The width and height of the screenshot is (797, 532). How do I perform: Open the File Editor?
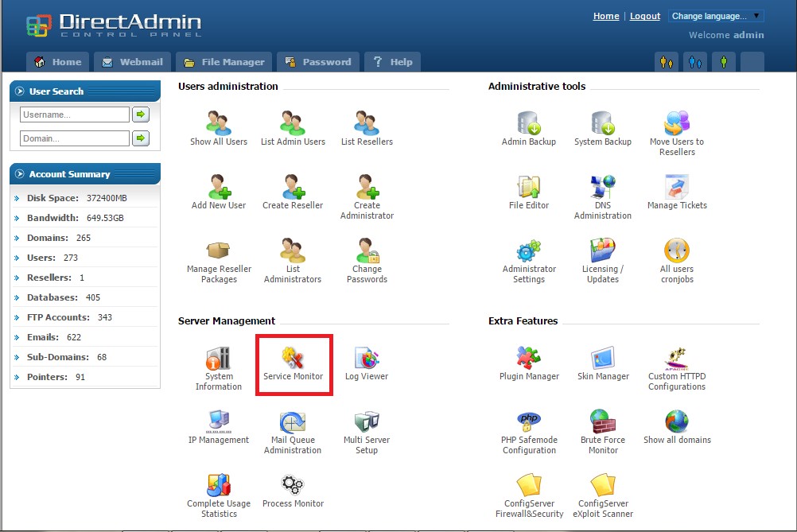point(529,192)
